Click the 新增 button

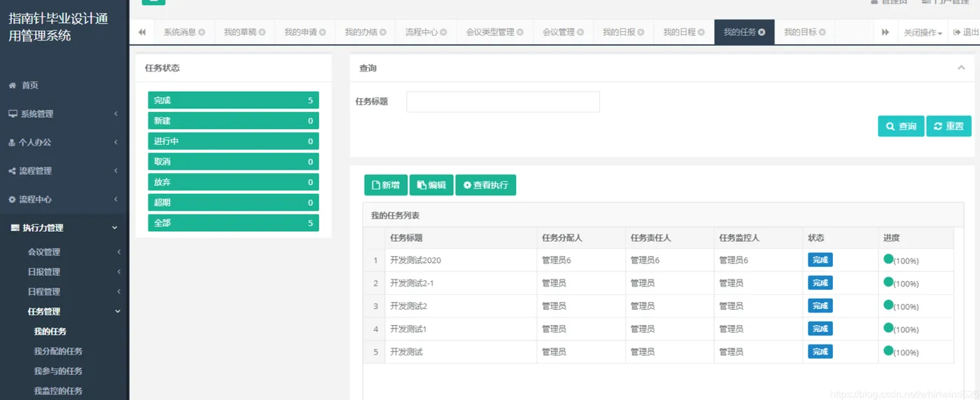tap(386, 185)
